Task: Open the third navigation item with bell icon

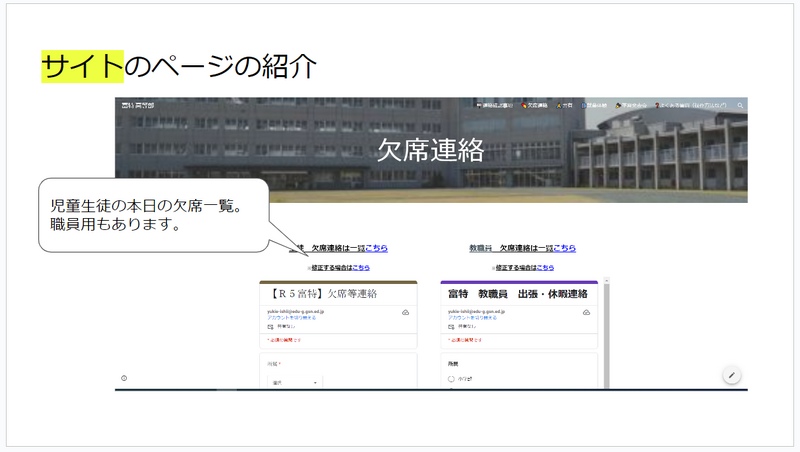Action: pyautogui.click(x=564, y=106)
